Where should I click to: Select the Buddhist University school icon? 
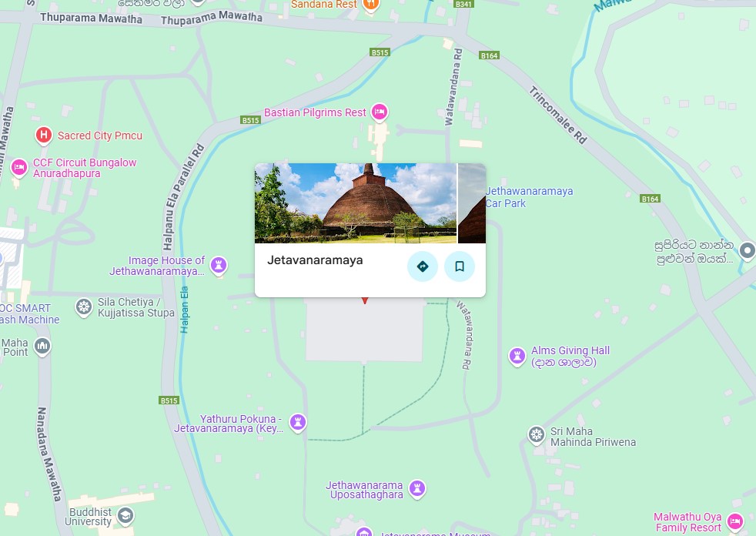125,516
